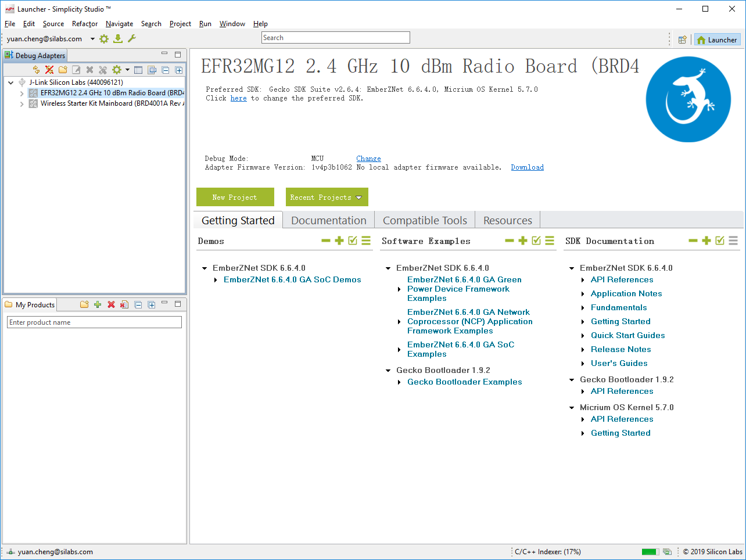Click the download update arrow icon

pos(118,39)
